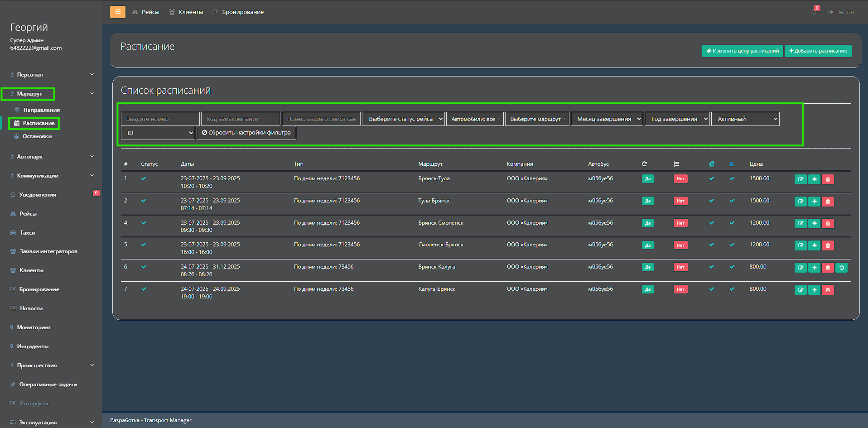Image resolution: width=868 pixels, height=428 pixels.
Task: Expand the Месяц завершения dropdown
Action: (607, 119)
